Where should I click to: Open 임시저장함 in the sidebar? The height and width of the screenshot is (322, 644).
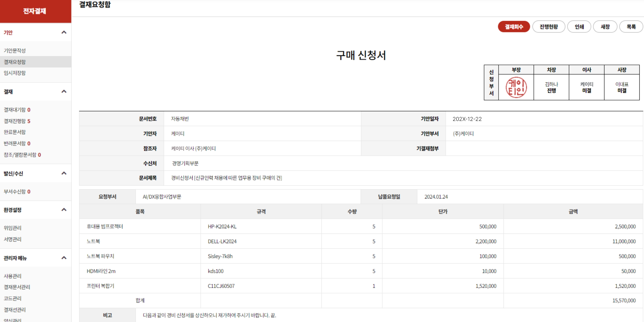pyautogui.click(x=15, y=73)
